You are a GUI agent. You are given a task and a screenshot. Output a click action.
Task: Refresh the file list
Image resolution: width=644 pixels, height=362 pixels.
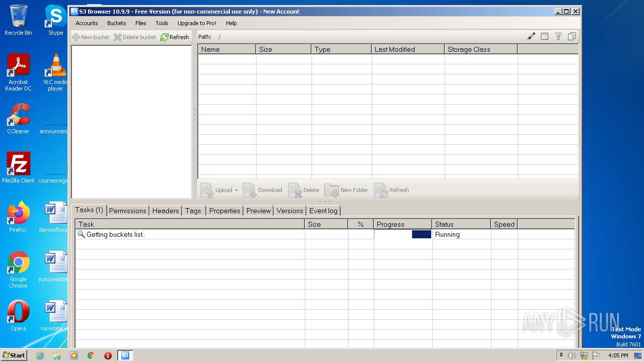(x=391, y=190)
